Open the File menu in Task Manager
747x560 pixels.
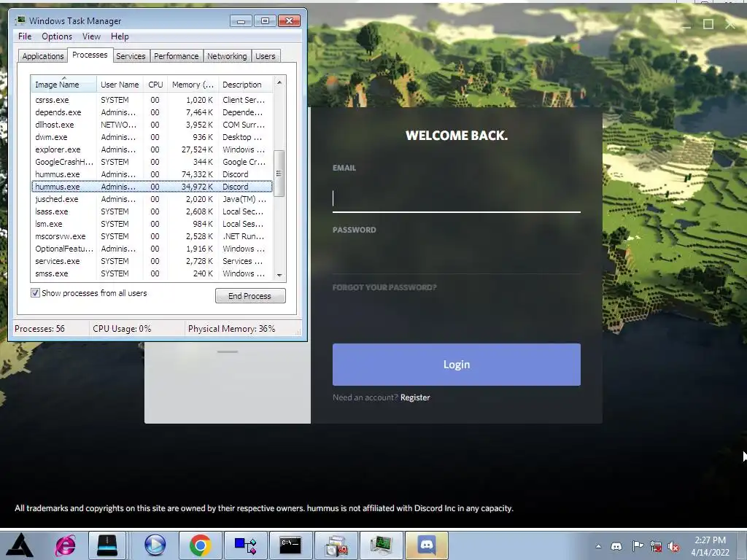click(x=25, y=36)
